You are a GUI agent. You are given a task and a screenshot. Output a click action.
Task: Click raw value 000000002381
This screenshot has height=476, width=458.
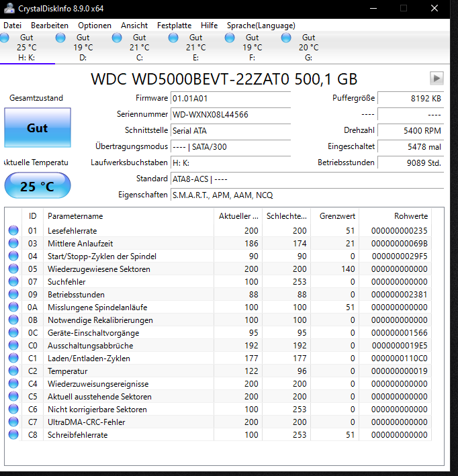[400, 295]
